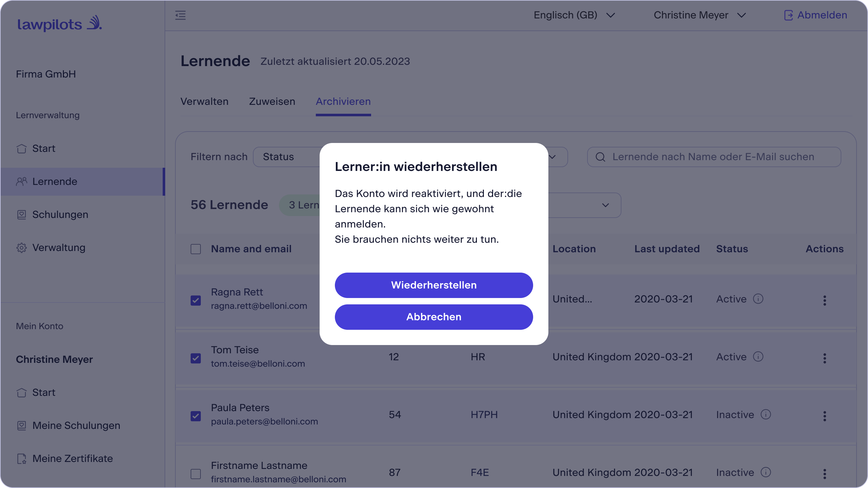This screenshot has width=868, height=488.
Task: Expand the filter dropdown partly hidden behind dialog
Action: pyautogui.click(x=557, y=157)
